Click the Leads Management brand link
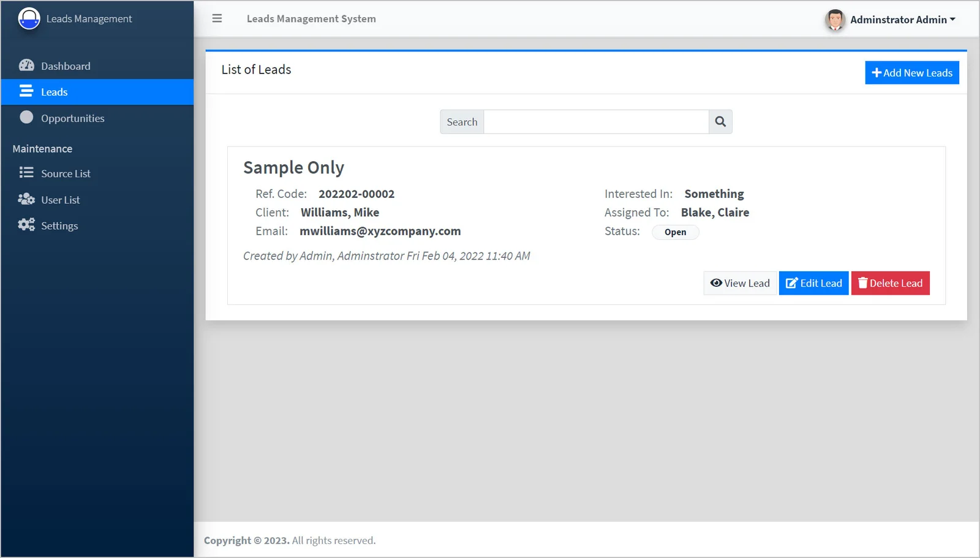 coord(89,19)
